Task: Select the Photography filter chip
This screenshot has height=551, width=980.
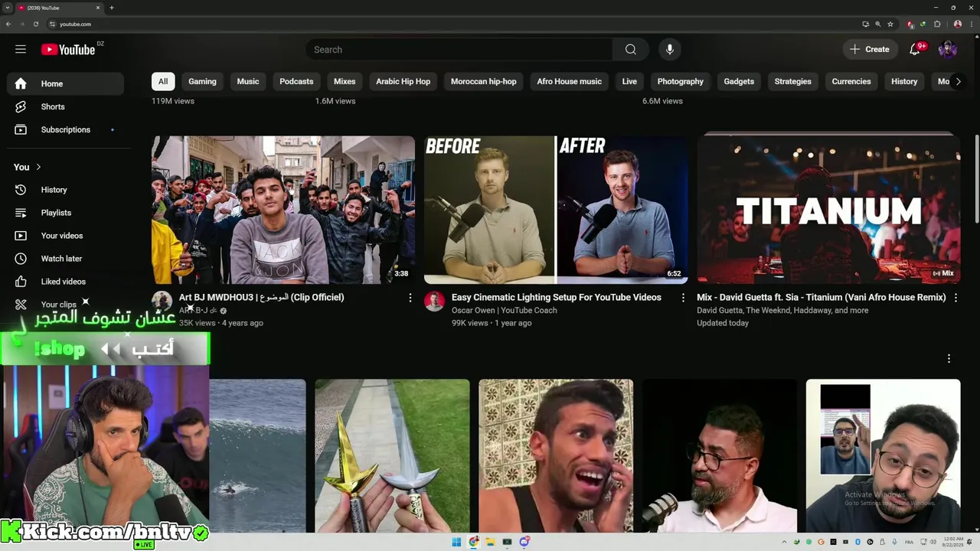Action: point(680,81)
